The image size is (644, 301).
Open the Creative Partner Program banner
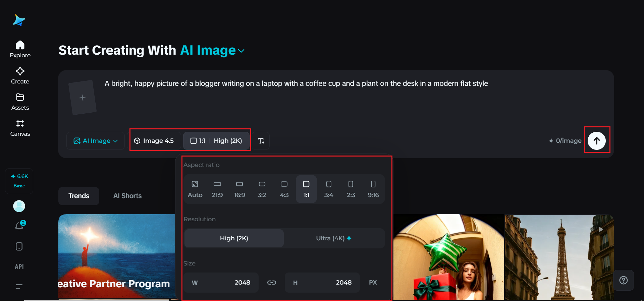tap(117, 256)
